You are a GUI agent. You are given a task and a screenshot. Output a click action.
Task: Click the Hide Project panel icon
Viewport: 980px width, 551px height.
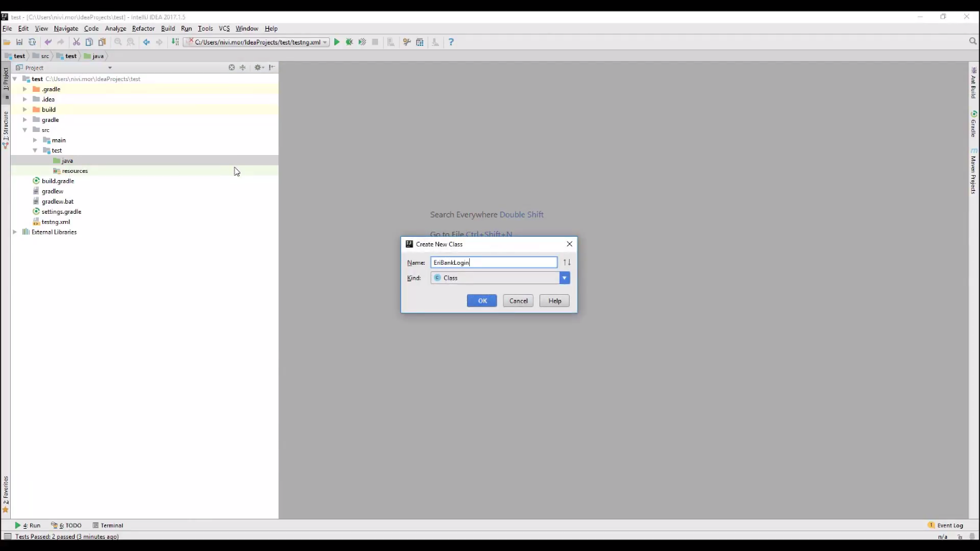click(272, 67)
